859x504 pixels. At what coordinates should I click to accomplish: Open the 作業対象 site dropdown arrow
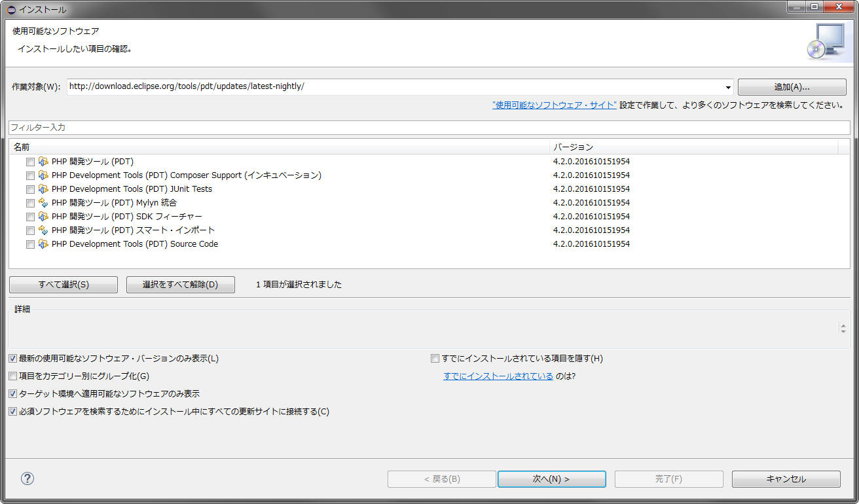pos(729,87)
